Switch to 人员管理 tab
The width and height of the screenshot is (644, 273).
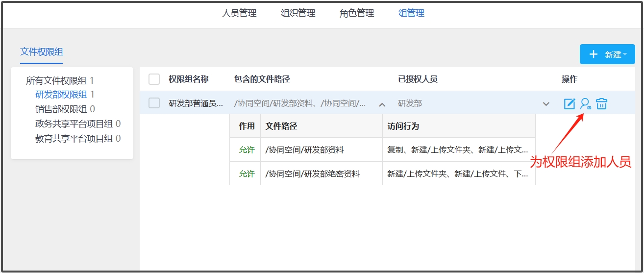click(239, 13)
